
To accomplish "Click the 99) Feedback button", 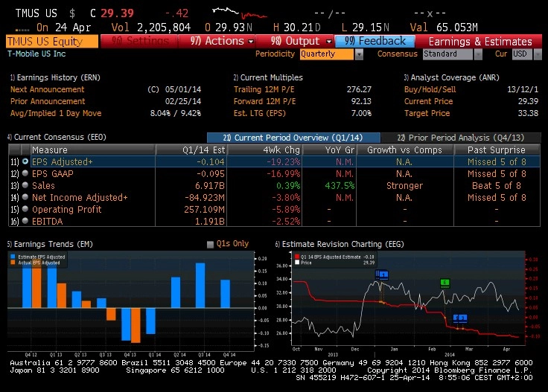I will click(x=375, y=41).
